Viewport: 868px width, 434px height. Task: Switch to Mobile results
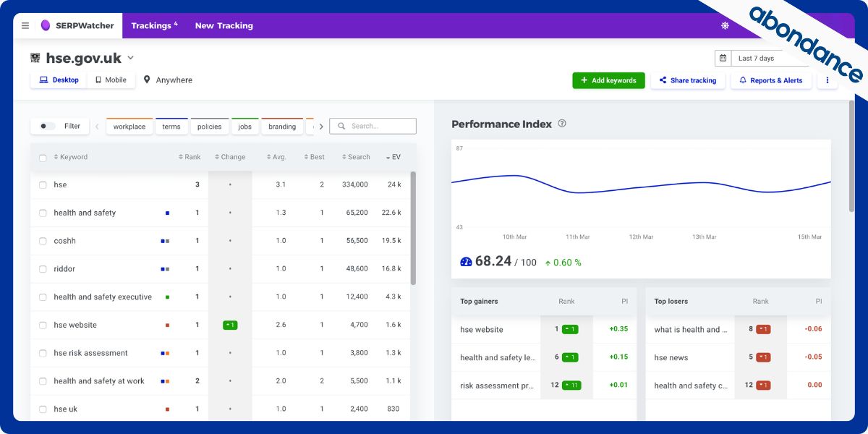pyautogui.click(x=111, y=80)
